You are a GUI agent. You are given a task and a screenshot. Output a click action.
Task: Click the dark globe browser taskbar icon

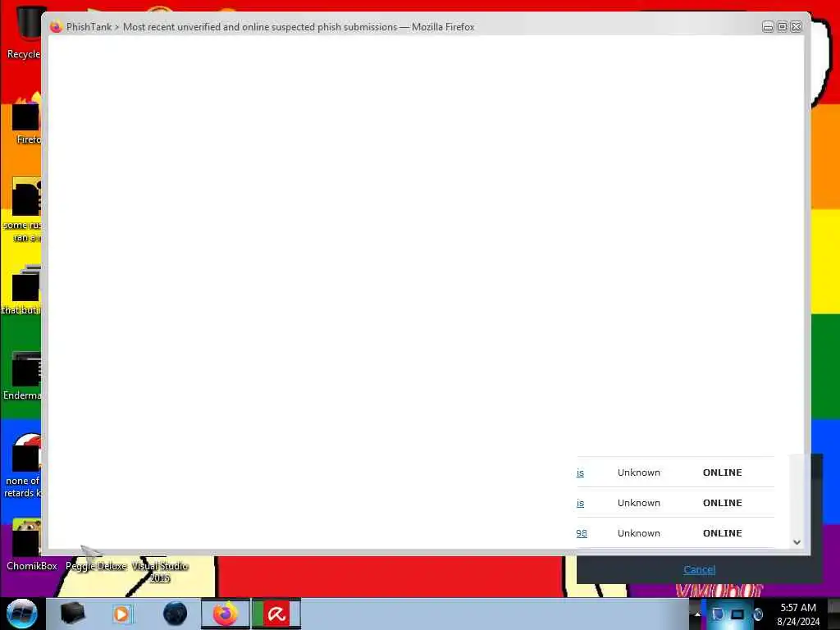tap(176, 614)
